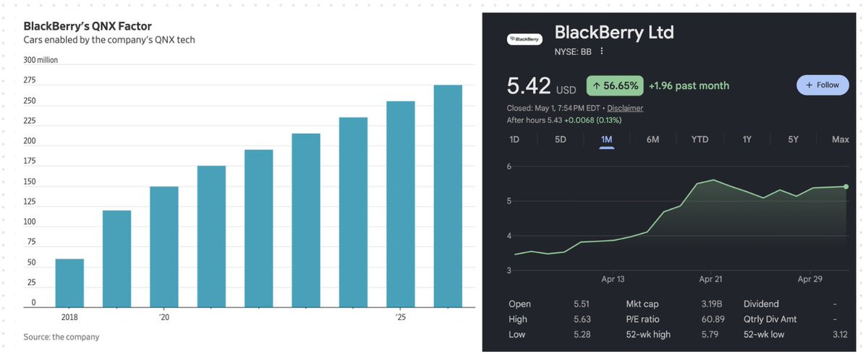868x357 pixels.
Task: Click the 52-wk high value 5.79
Action: [x=712, y=335]
